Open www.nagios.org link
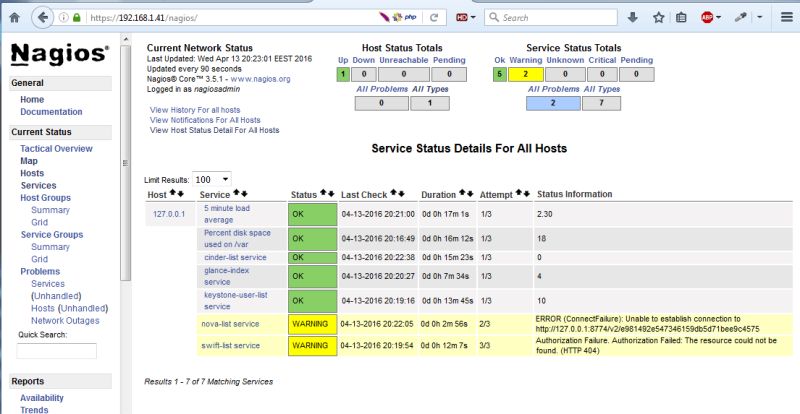 pyautogui.click(x=260, y=79)
